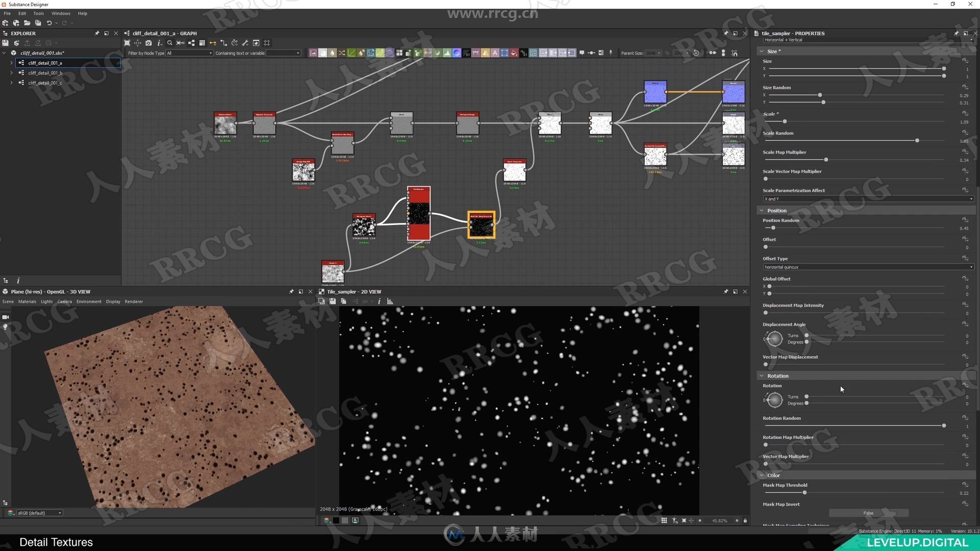Viewport: 980px width, 551px height.
Task: Collapse the Rotation section
Action: (762, 375)
